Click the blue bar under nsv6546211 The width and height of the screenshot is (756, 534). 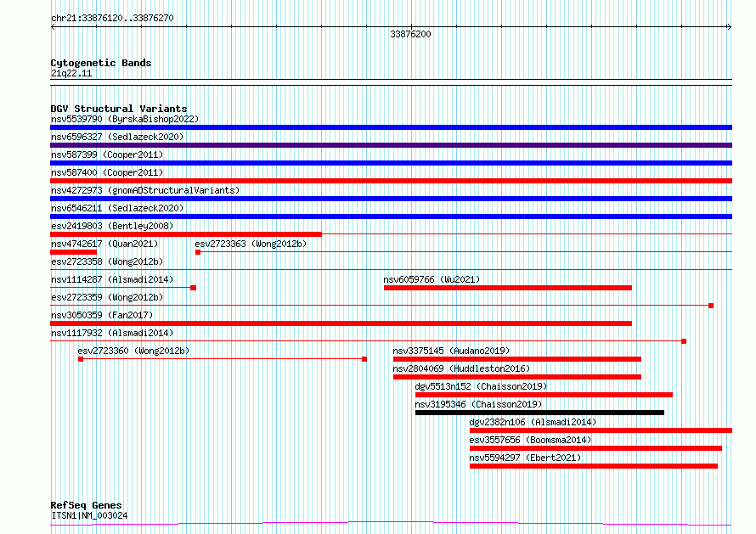(391, 216)
